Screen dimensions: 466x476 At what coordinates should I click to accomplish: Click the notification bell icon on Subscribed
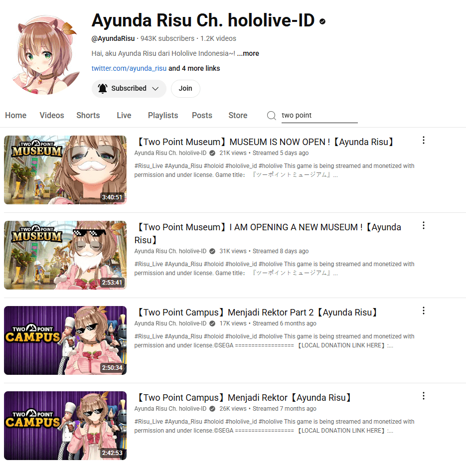pos(103,88)
